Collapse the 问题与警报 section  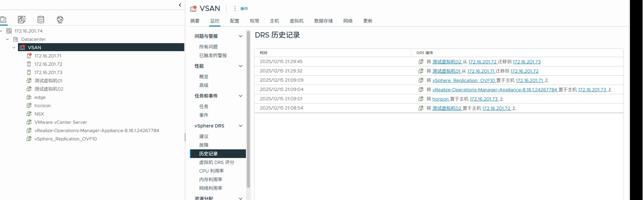pyautogui.click(x=241, y=36)
